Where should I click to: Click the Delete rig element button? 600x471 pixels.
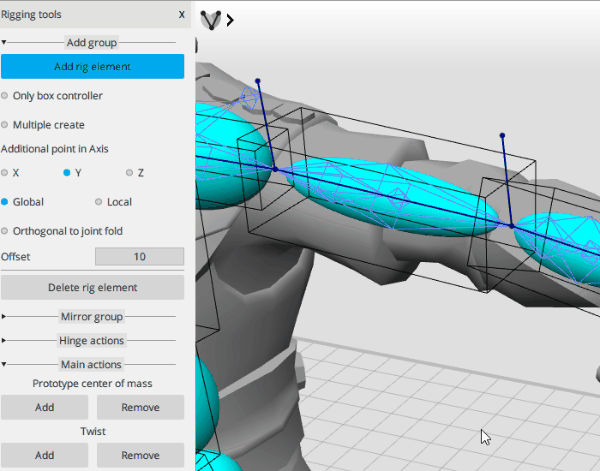tap(93, 287)
